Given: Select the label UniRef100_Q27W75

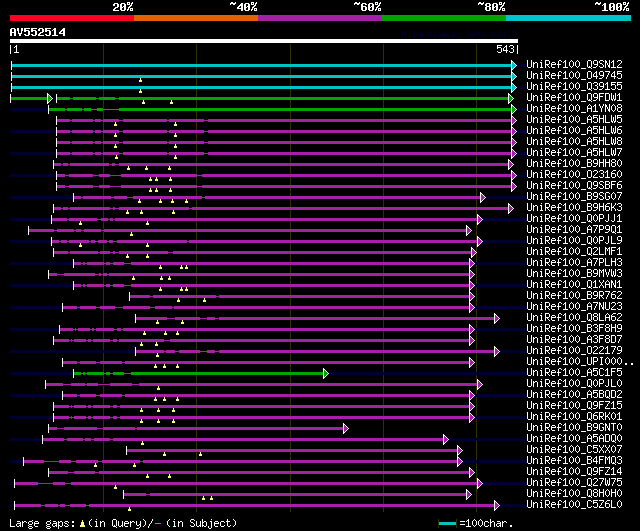Looking at the screenshot, I should pos(574,483).
